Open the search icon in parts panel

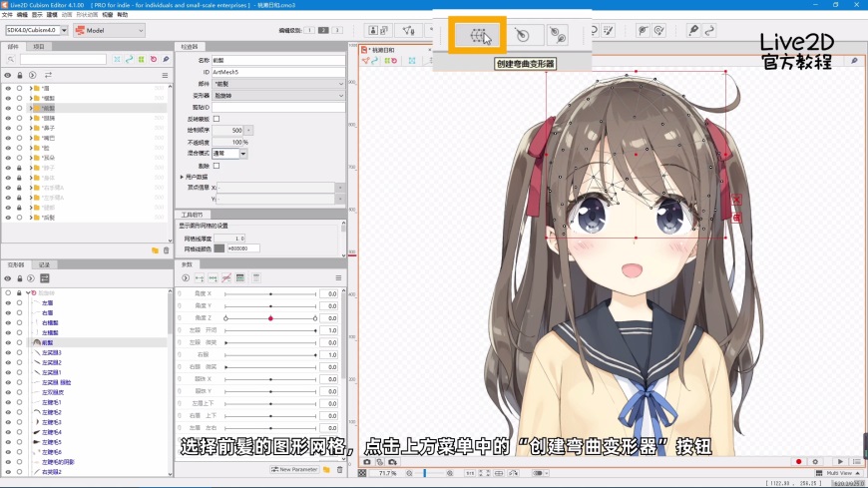pos(11,59)
